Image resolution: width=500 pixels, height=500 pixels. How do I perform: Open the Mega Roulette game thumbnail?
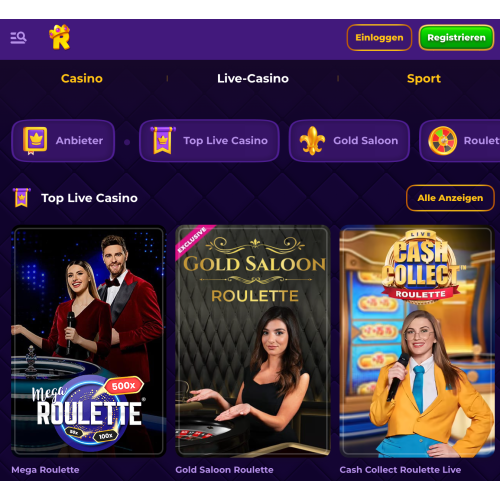point(88,341)
